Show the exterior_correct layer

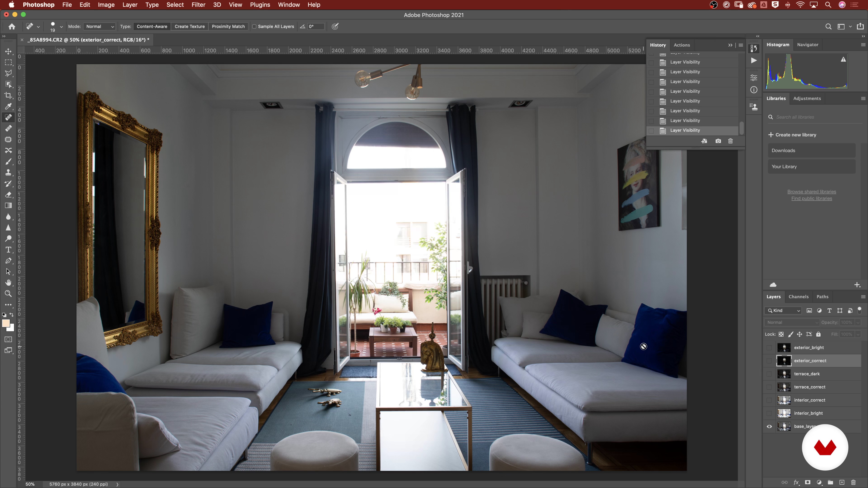(x=769, y=361)
